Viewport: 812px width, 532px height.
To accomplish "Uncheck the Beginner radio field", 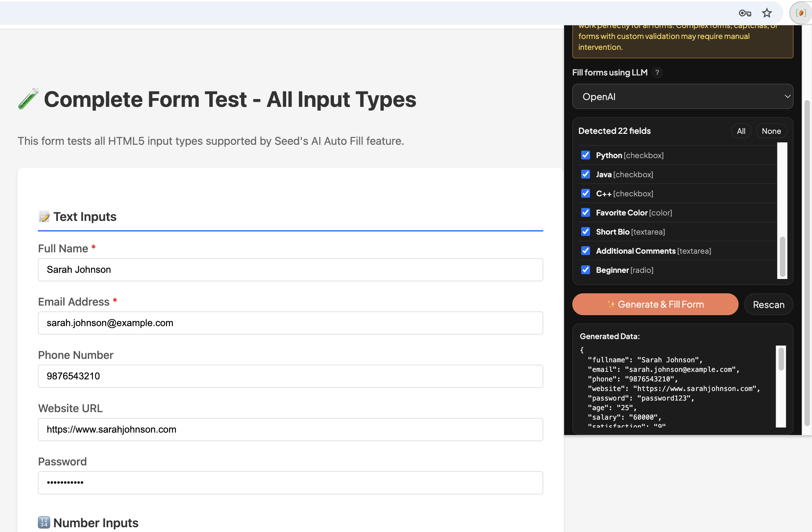I will click(x=586, y=270).
